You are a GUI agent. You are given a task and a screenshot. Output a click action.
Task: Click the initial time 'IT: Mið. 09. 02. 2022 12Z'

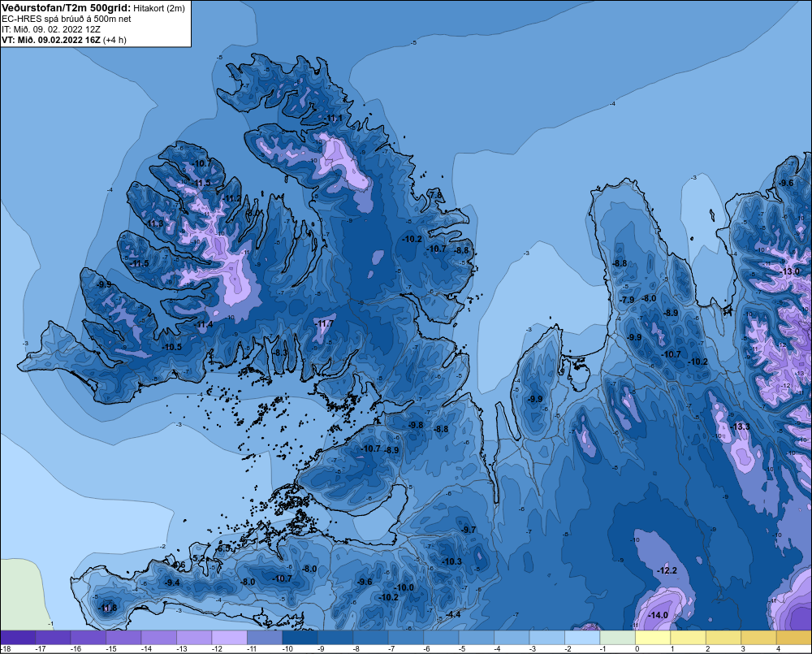pos(50,29)
